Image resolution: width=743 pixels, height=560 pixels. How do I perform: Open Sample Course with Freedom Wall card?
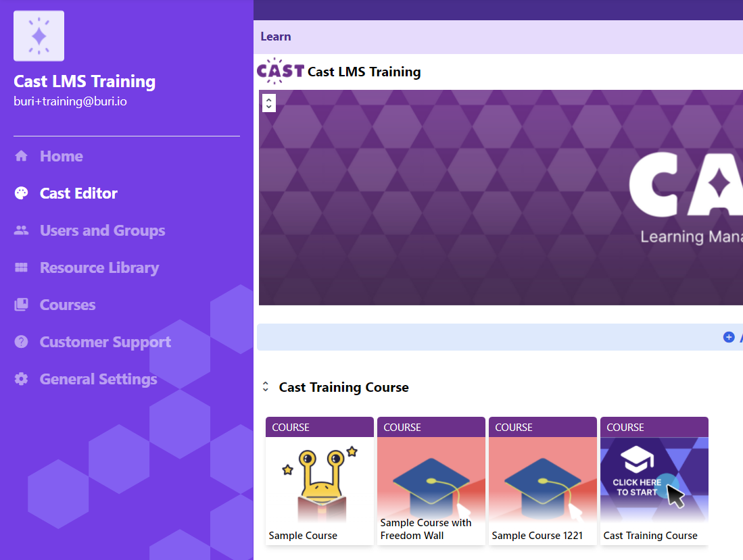point(431,481)
